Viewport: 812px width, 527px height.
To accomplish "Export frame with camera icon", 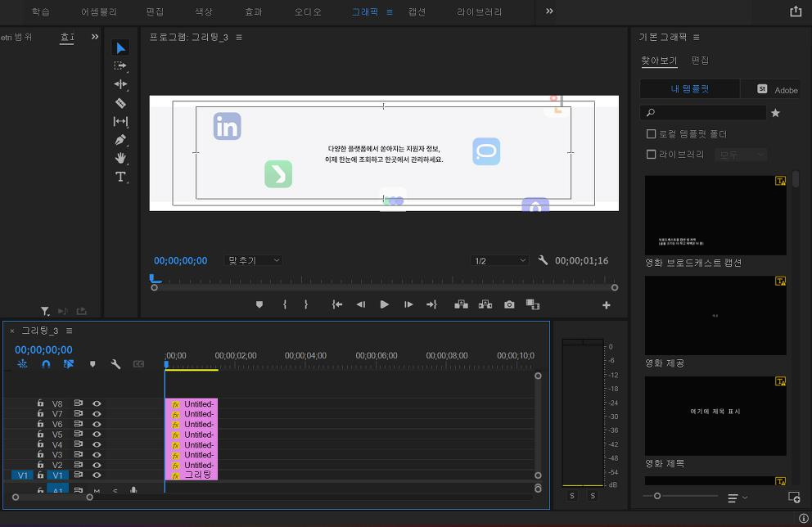I will 510,305.
